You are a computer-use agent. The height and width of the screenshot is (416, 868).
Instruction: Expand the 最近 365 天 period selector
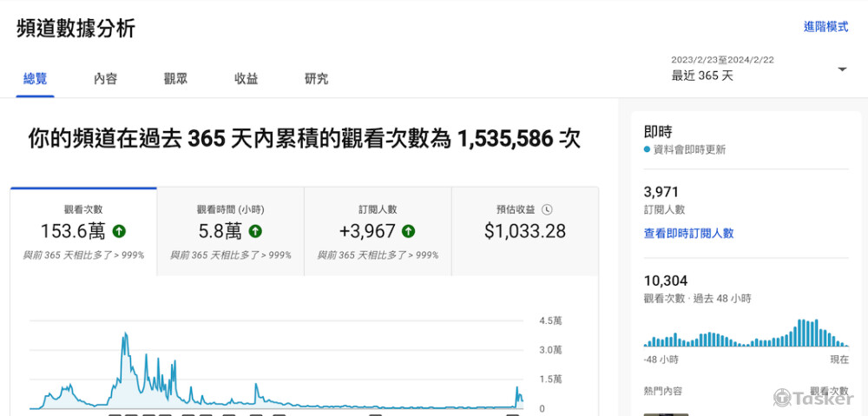702,76
